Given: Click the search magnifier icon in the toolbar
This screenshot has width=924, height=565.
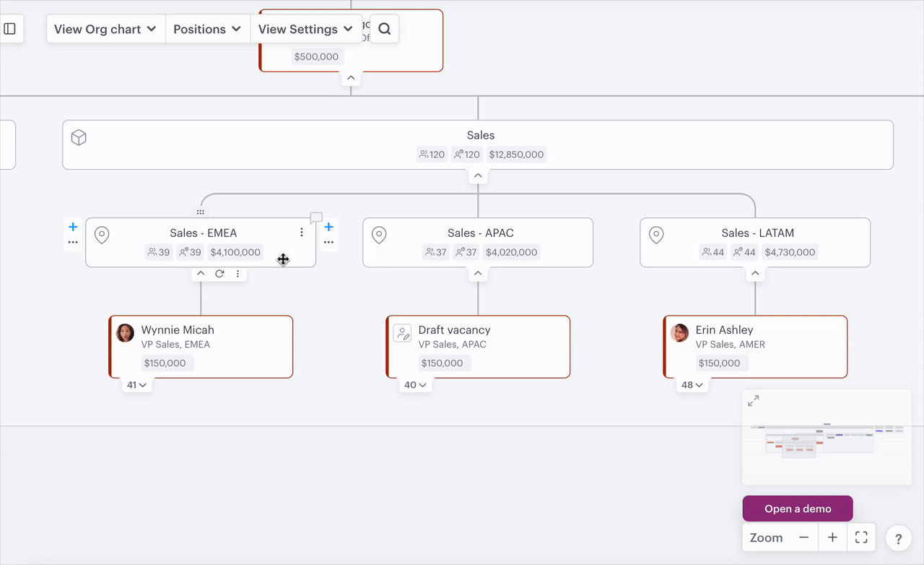Looking at the screenshot, I should [x=384, y=28].
